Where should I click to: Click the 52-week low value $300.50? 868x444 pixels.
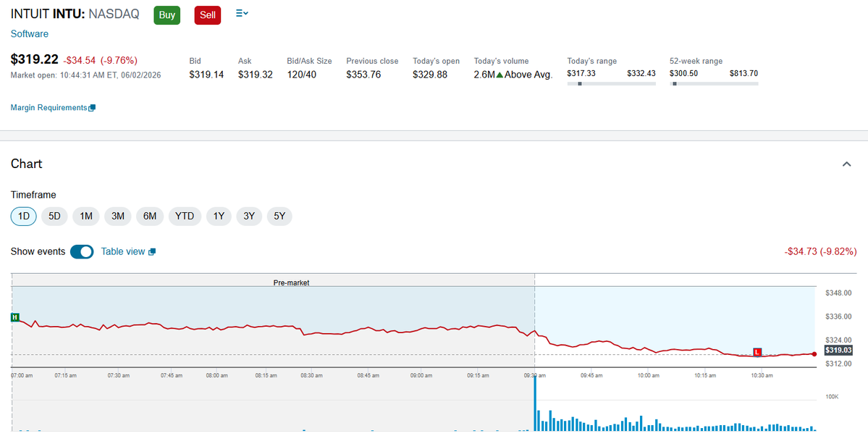click(684, 73)
